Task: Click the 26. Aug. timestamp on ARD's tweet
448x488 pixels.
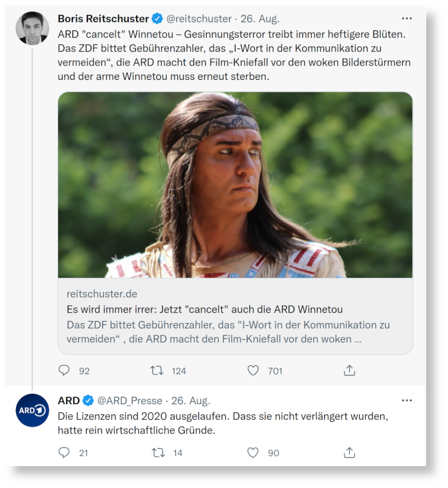Action: click(x=191, y=401)
